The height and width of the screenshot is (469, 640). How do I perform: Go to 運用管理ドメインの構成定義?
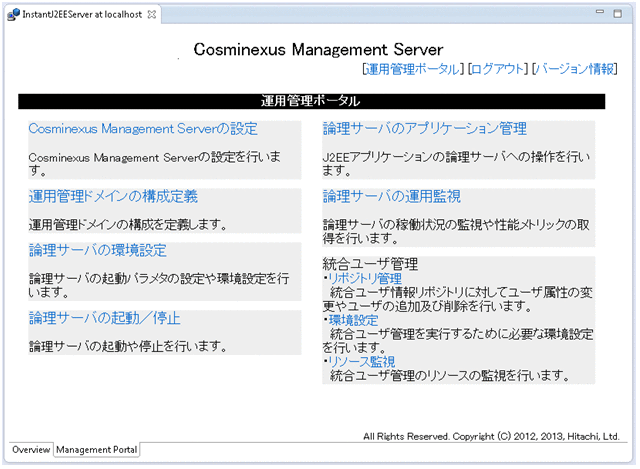click(x=113, y=196)
